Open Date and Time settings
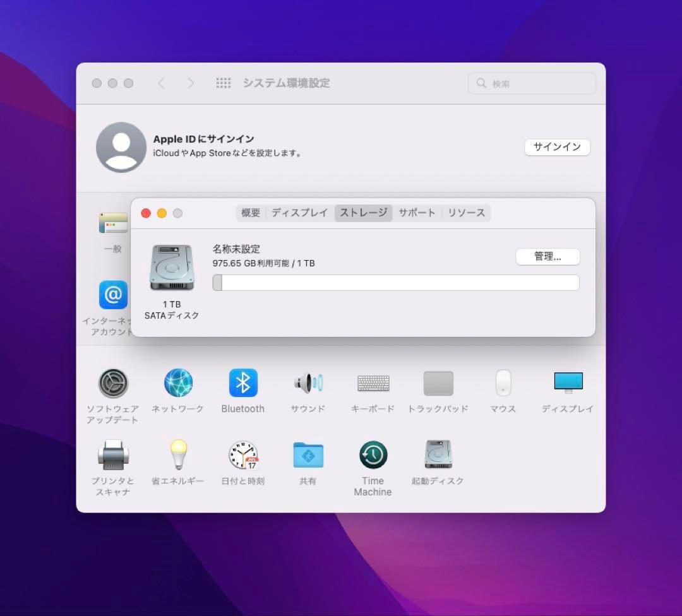The width and height of the screenshot is (682, 616). point(242,456)
